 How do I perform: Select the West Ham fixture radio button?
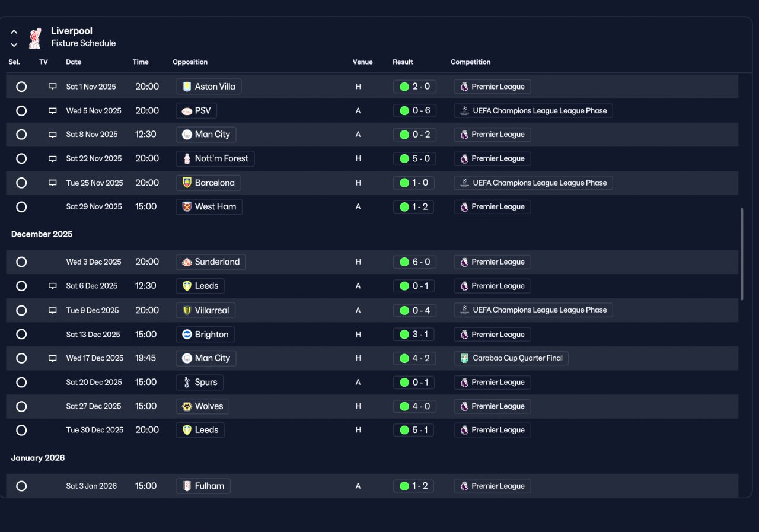pos(21,207)
